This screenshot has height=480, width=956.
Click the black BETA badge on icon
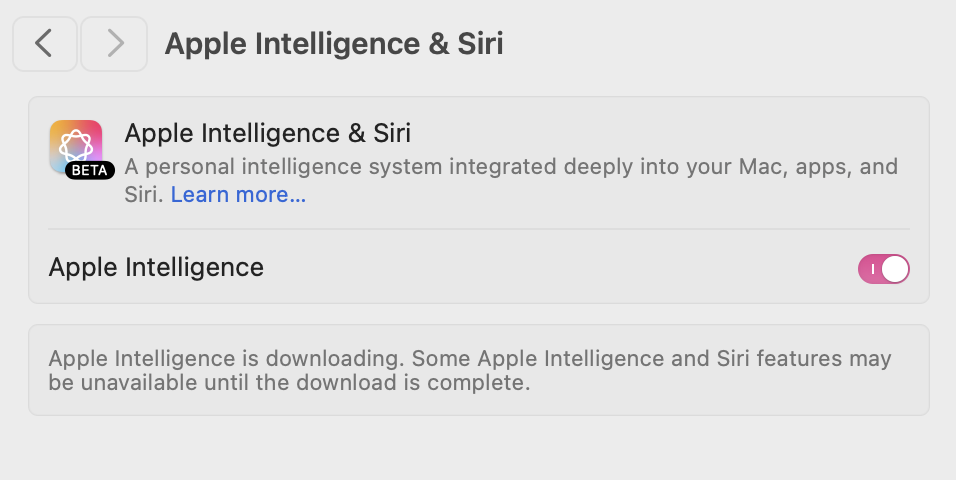(90, 170)
